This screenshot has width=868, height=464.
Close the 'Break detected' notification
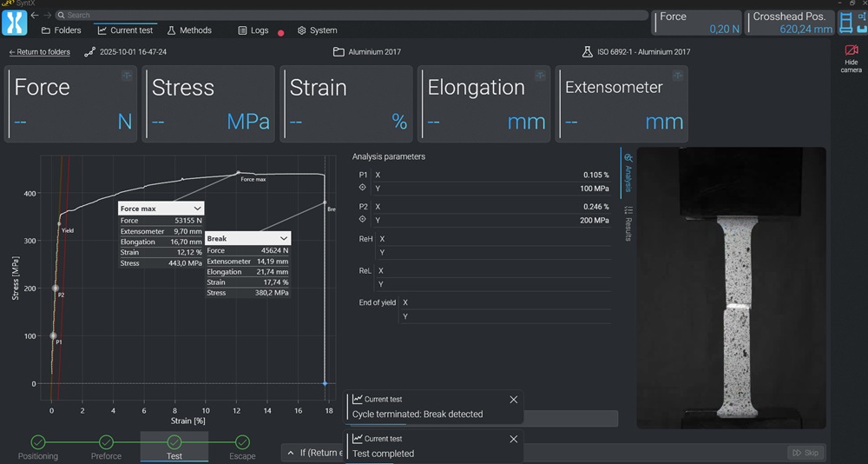point(513,400)
